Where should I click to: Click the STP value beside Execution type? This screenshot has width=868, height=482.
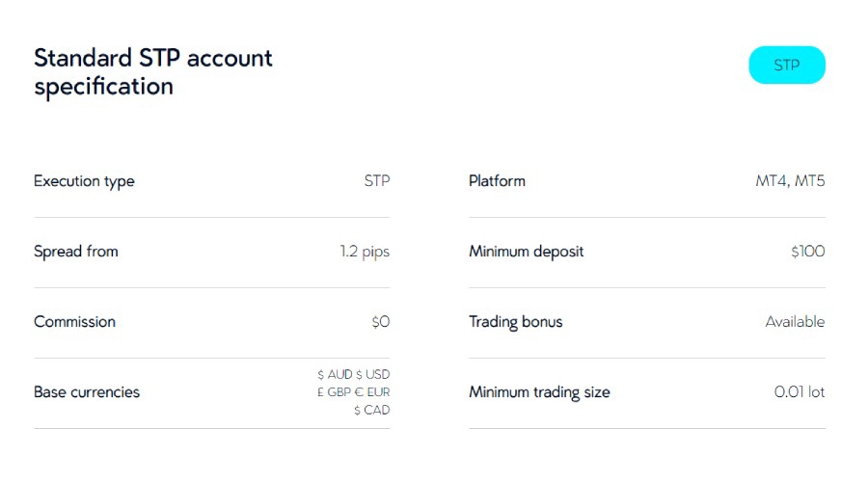(377, 181)
